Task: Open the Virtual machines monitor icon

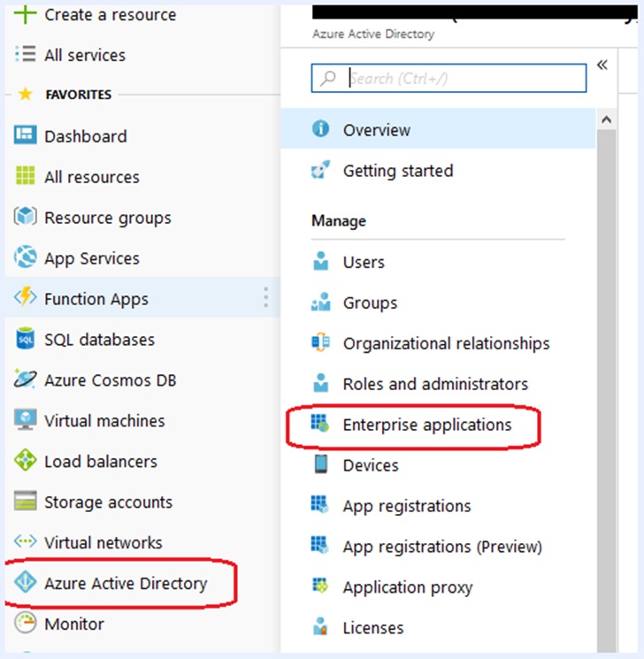Action: (26, 421)
